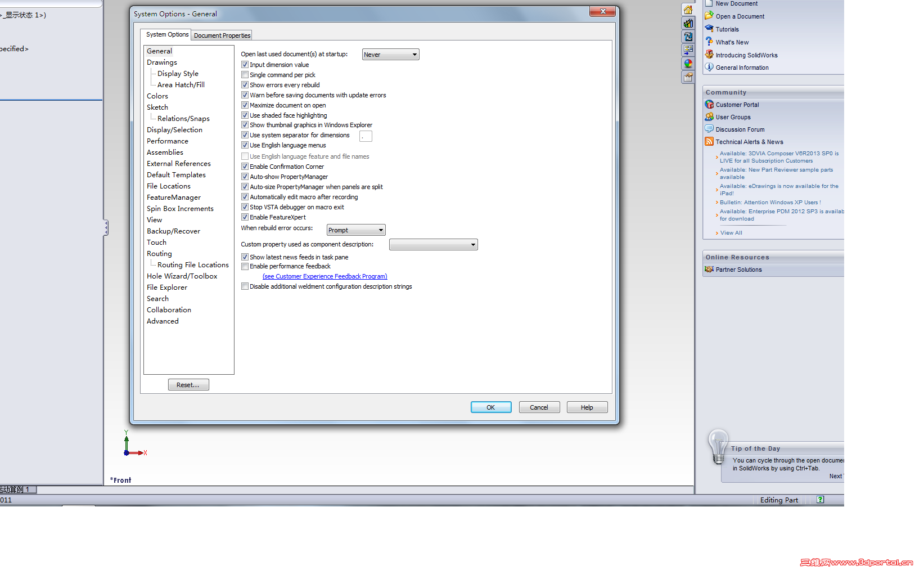The height and width of the screenshot is (570, 924).
Task: Select Routing File Locations item
Action: (x=193, y=265)
